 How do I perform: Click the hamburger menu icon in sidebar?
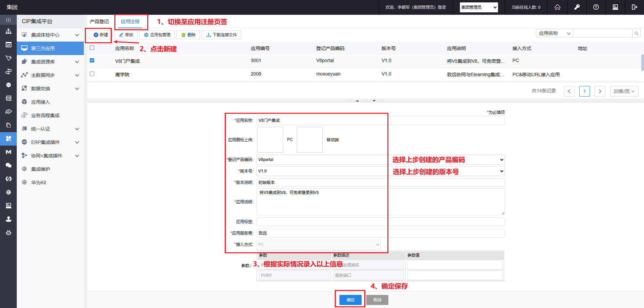8,20
